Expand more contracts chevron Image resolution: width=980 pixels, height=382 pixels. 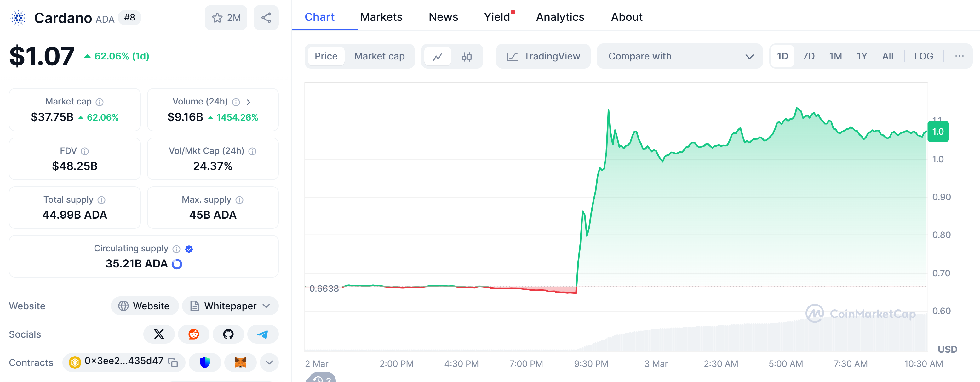(x=269, y=362)
